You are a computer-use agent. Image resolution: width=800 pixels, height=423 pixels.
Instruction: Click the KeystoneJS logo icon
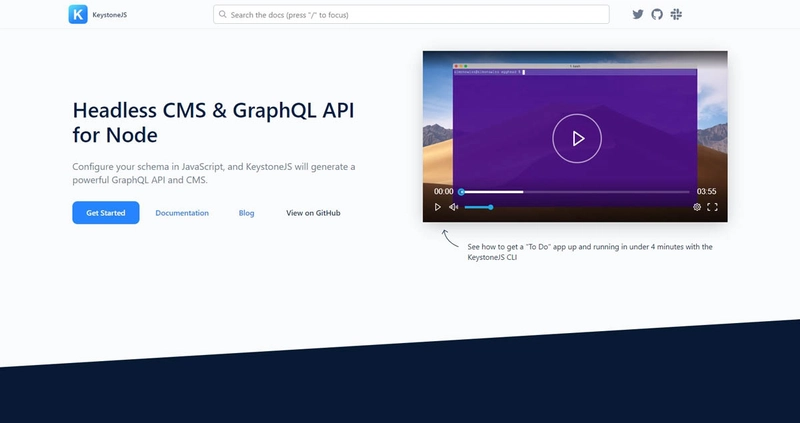(x=78, y=14)
